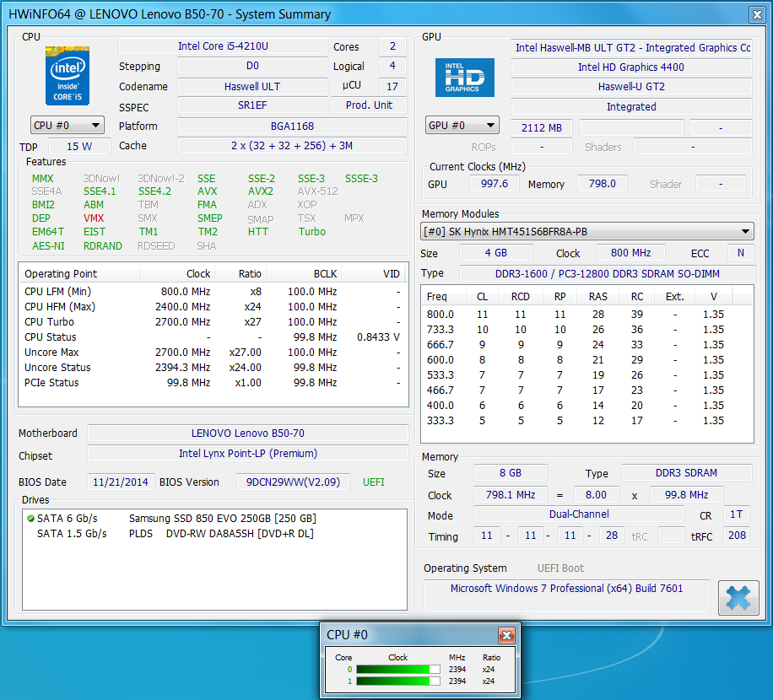Viewport: 773px width, 700px height.
Task: Click the AES-NI feature flag
Action: (x=48, y=245)
